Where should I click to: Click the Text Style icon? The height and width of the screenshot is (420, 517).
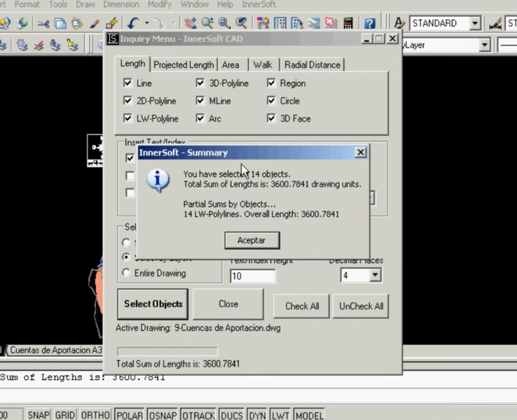[x=399, y=23]
